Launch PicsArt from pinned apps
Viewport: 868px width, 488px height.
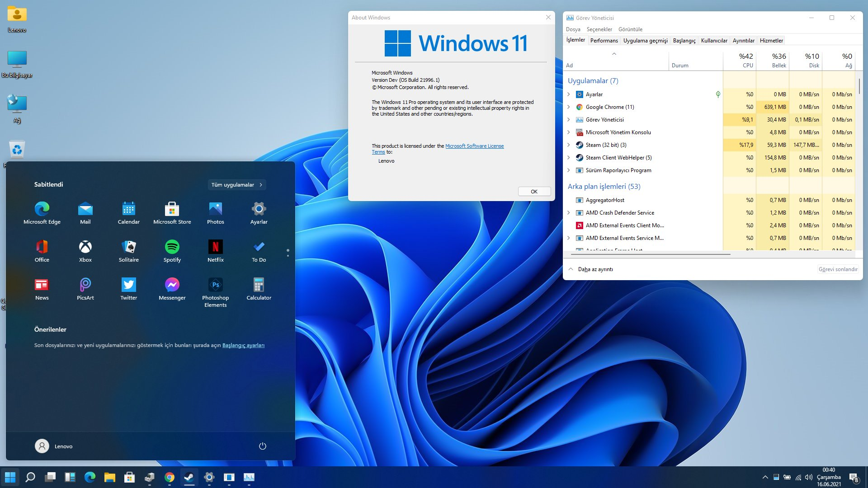pyautogui.click(x=85, y=285)
